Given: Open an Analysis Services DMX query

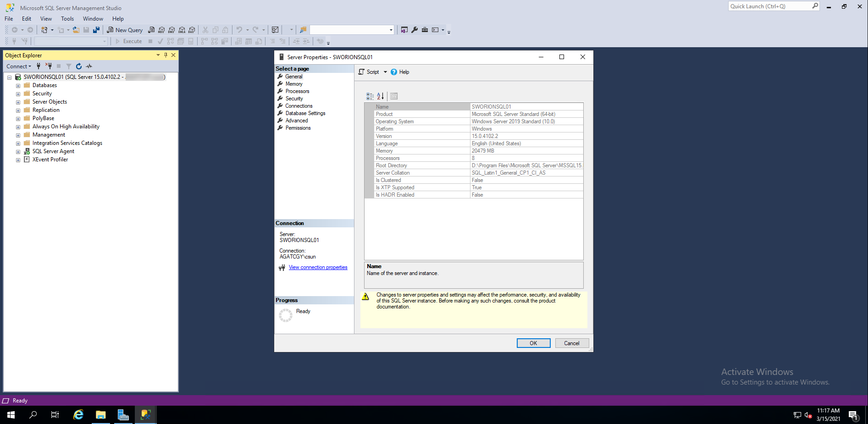Looking at the screenshot, I should pos(171,30).
